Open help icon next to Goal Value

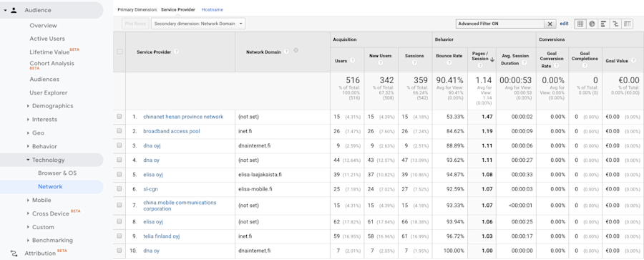633,61
